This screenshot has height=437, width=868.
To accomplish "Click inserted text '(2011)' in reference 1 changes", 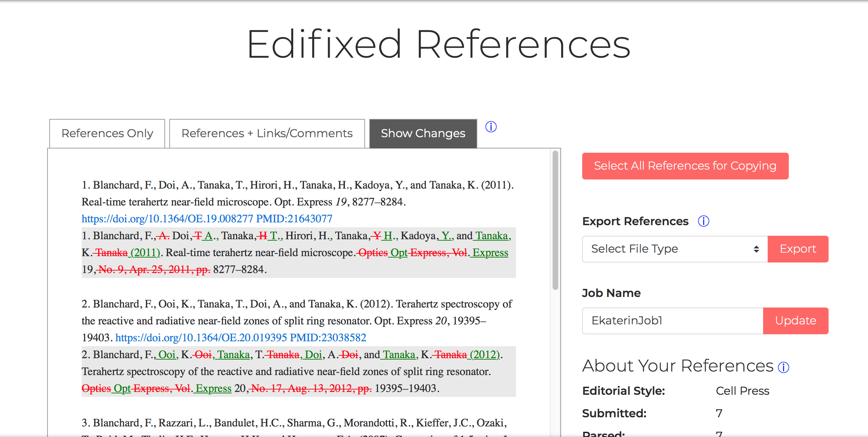I will coord(145,253).
